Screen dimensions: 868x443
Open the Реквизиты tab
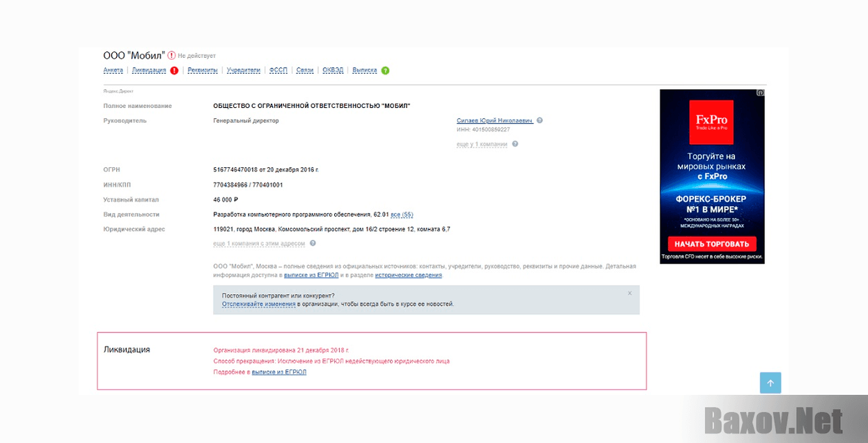point(202,70)
